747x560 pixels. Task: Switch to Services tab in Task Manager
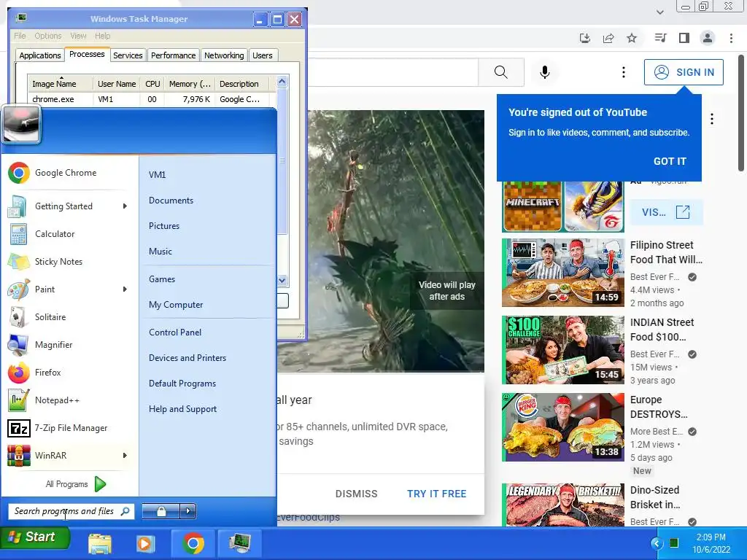pos(128,55)
